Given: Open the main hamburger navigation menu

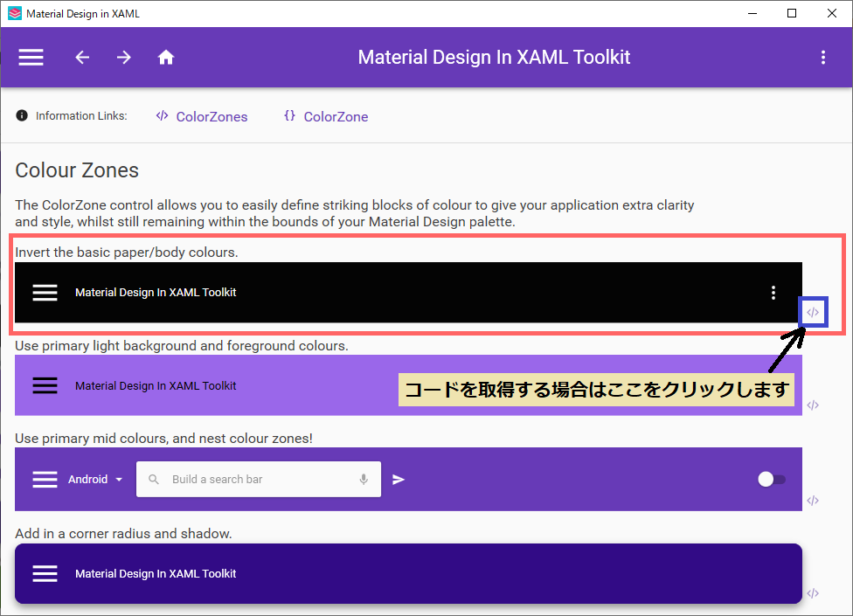Looking at the screenshot, I should tap(31, 57).
